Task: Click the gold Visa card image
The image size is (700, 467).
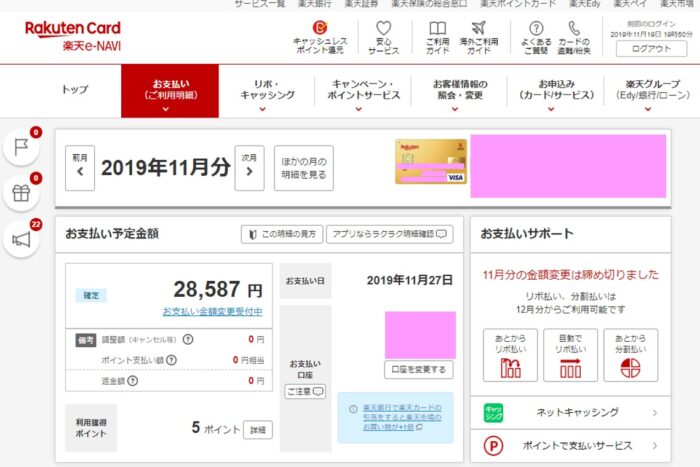Action: click(x=431, y=162)
